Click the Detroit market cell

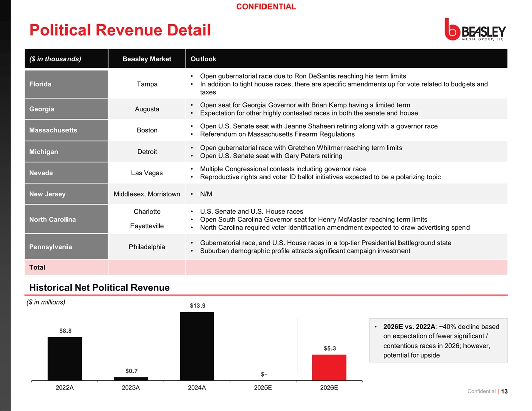pos(147,152)
